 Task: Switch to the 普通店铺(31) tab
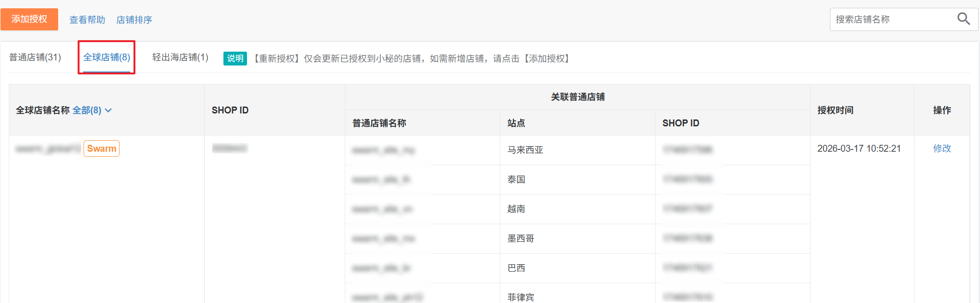35,57
